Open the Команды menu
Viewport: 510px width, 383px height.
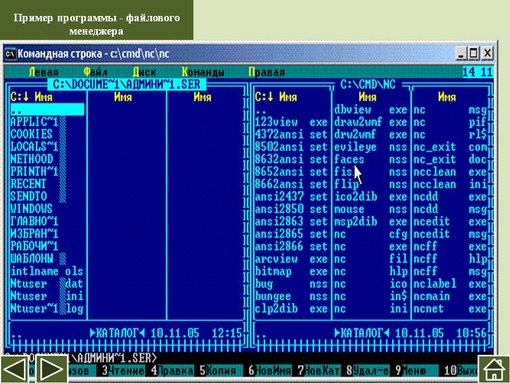(203, 72)
